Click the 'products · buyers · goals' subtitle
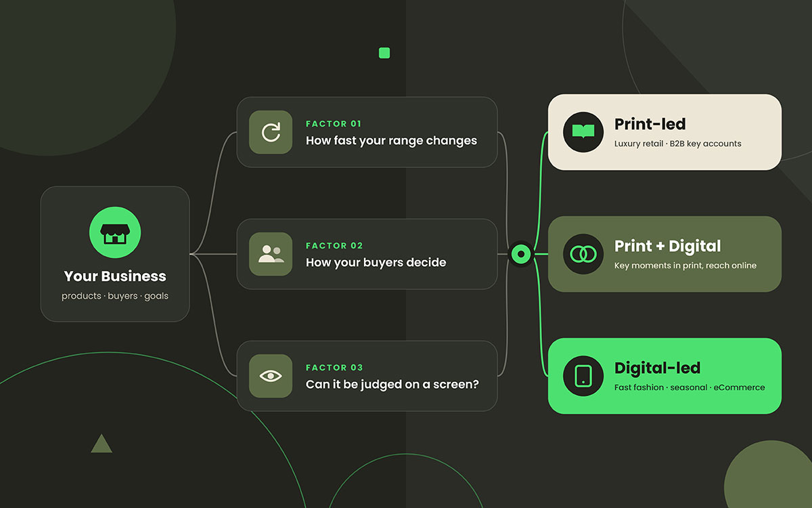812x508 pixels. pyautogui.click(x=115, y=296)
